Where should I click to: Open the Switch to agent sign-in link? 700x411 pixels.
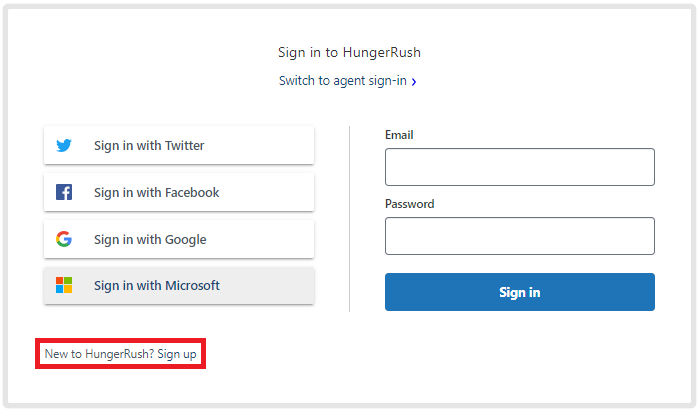pos(343,81)
